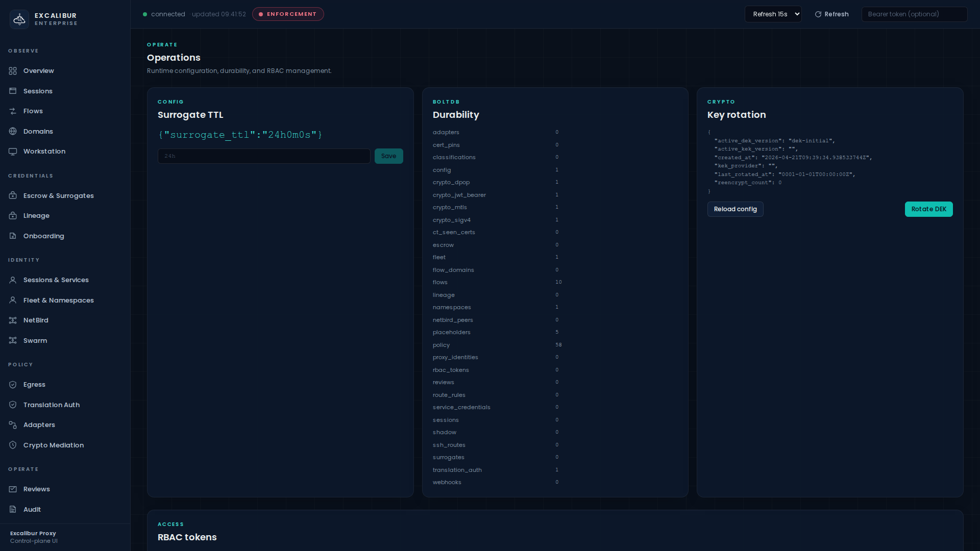Focus the Bearer token input field
Viewport: 980px width, 551px height.
tap(914, 14)
